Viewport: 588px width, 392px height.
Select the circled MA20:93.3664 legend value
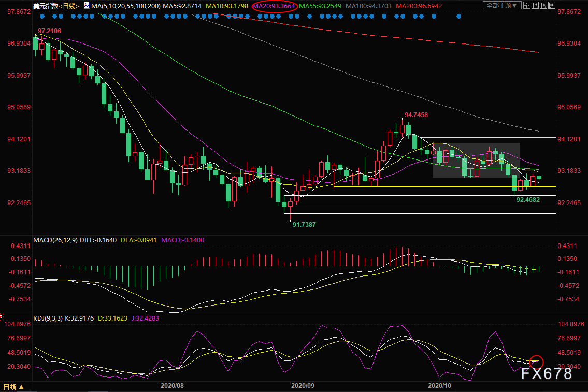click(x=274, y=6)
